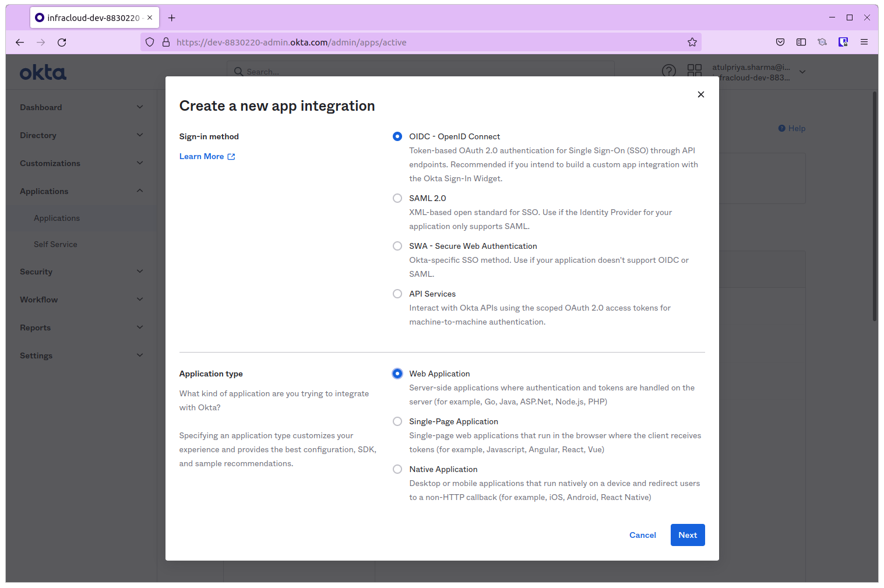Screen dimensions: 884x588
Task: Open the browser extension icon left of the profile icon
Action: click(822, 42)
